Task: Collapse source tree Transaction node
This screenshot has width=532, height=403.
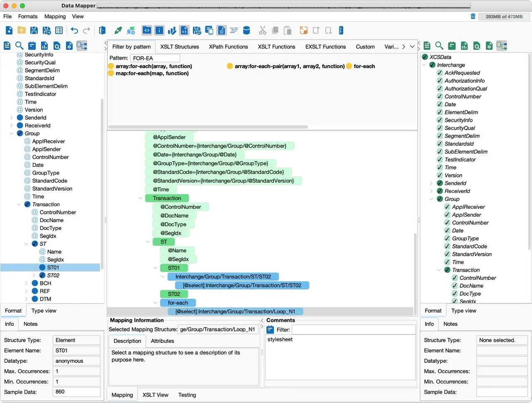Action: pos(19,205)
